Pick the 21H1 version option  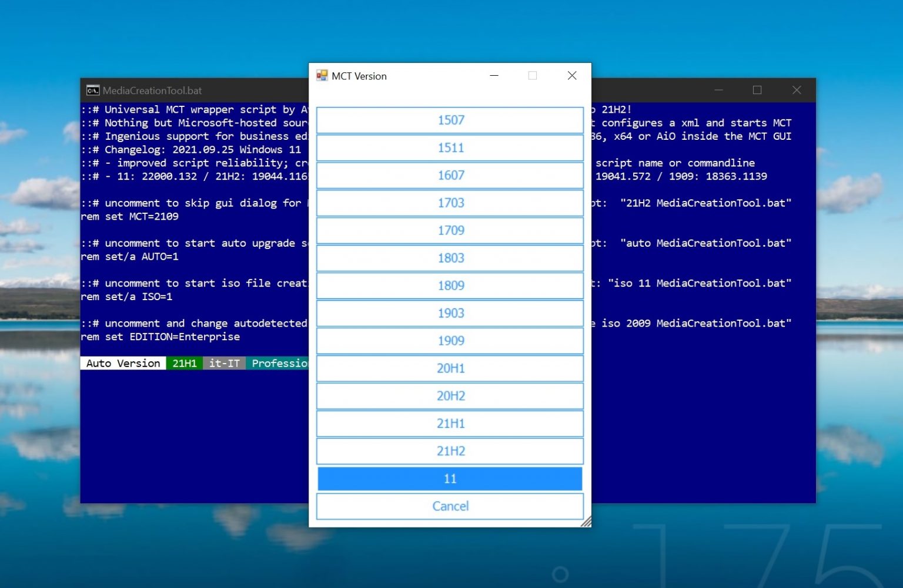[x=450, y=424]
